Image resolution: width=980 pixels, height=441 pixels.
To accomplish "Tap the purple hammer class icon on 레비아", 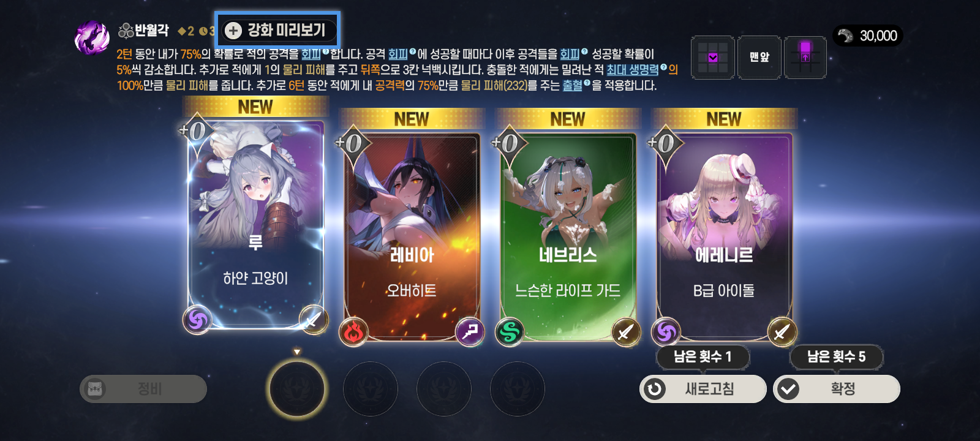I will (x=470, y=333).
